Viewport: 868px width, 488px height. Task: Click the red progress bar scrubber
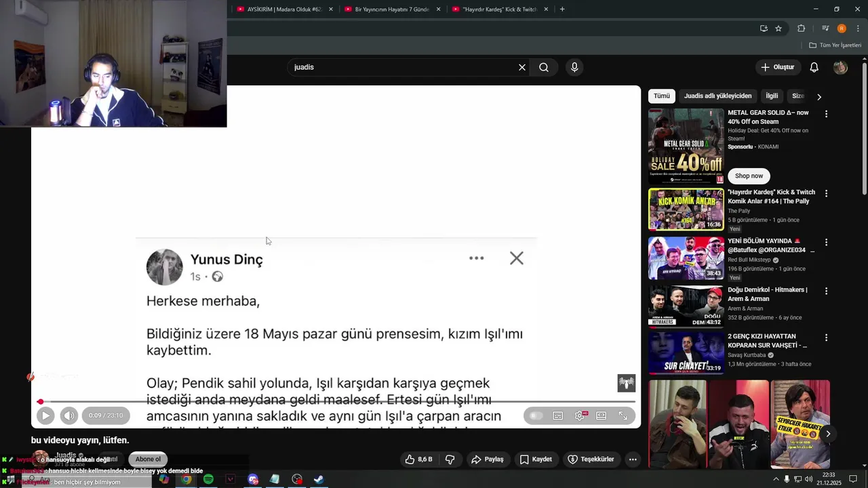[40, 402]
